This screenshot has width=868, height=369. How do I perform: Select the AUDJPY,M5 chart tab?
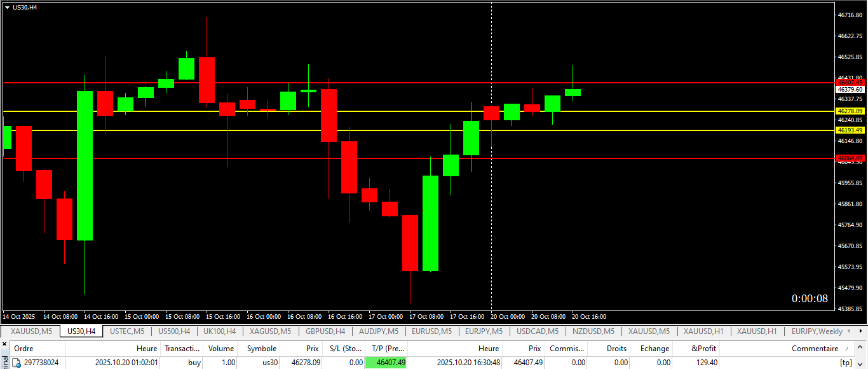(379, 331)
